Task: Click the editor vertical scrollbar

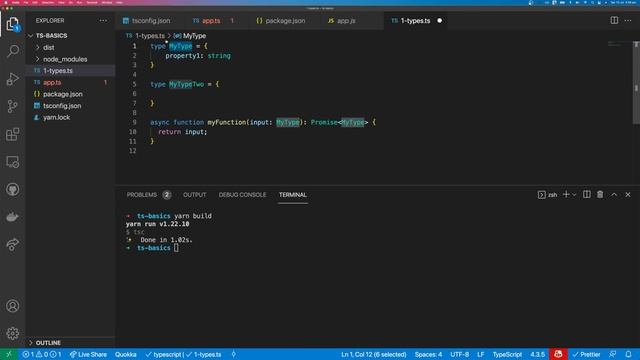Action: point(636,82)
